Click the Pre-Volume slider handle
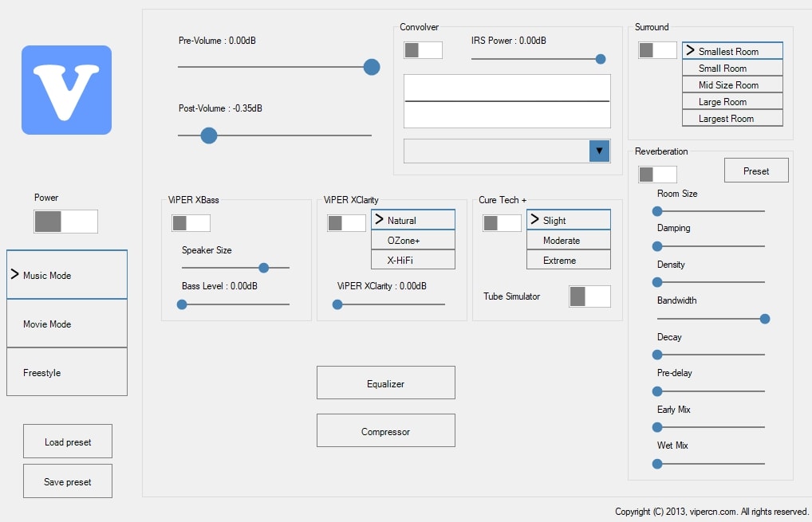Viewport: 812px width, 522px height. tap(372, 67)
